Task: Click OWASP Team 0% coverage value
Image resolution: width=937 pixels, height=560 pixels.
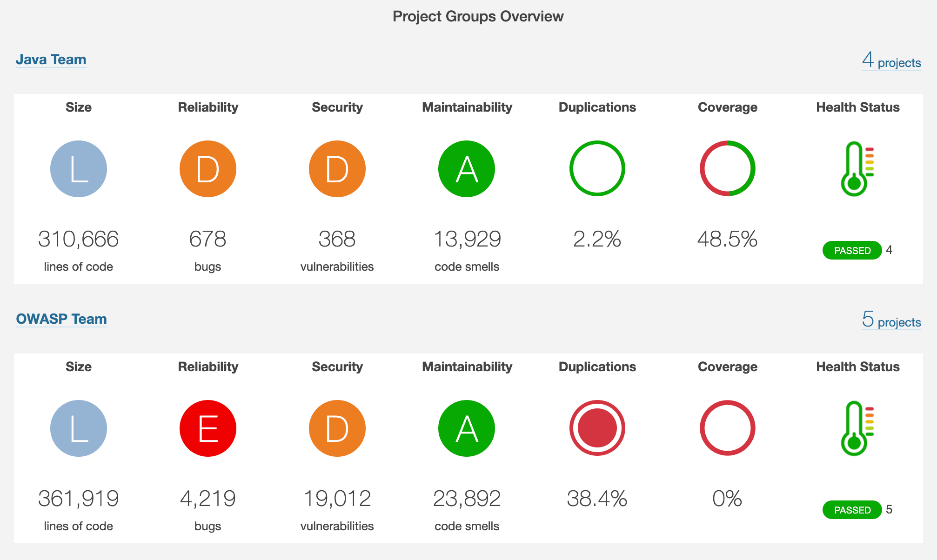Action: pyautogui.click(x=728, y=499)
